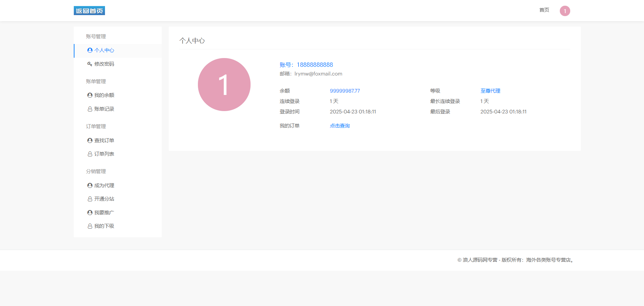
Task: Click the icon next to 账单记录
Action: click(90, 109)
